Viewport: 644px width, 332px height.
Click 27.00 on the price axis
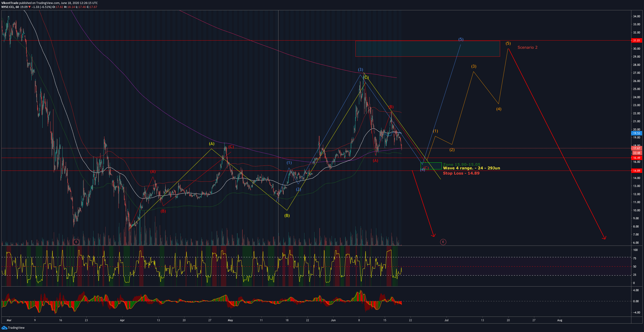click(637, 73)
